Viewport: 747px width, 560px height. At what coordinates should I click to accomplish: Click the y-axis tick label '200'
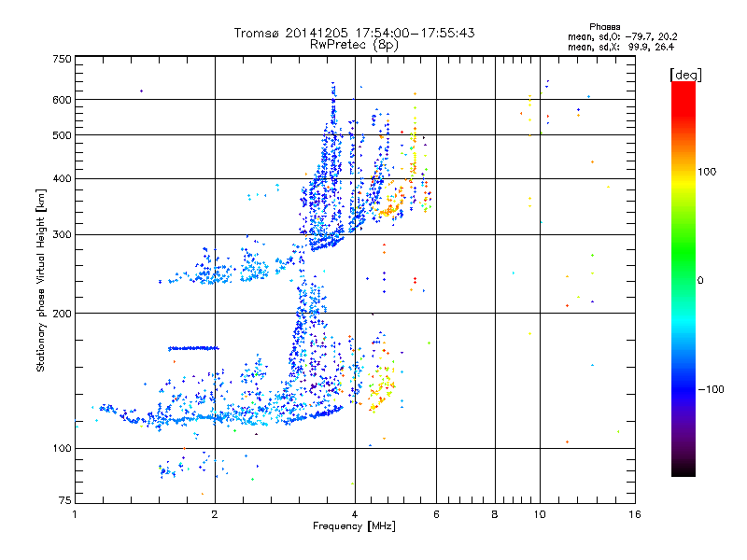click(62, 314)
